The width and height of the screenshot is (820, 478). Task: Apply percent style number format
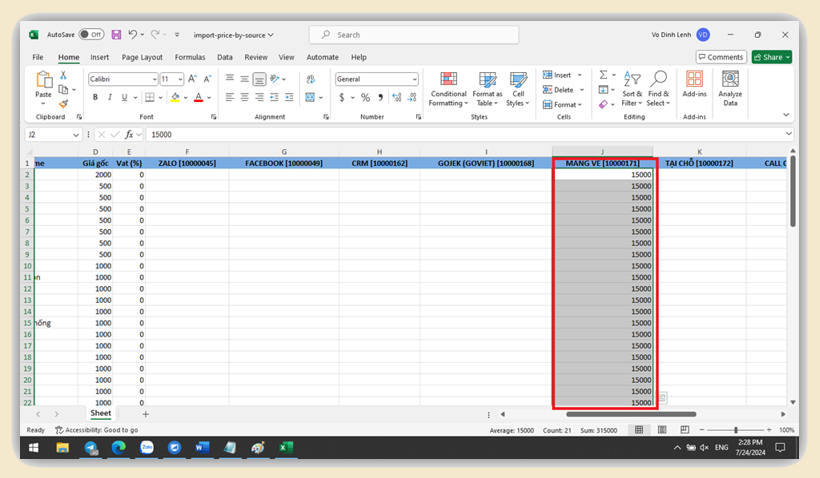click(365, 98)
